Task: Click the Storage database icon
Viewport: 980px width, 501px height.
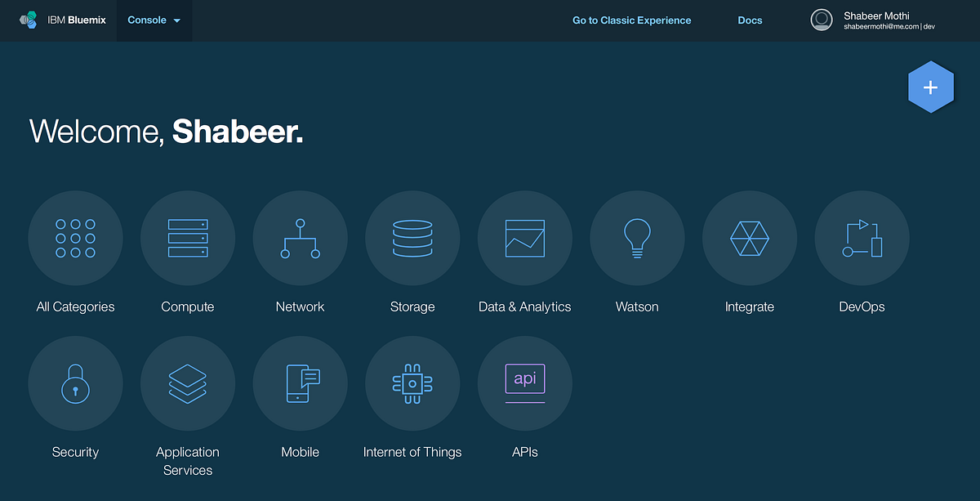Action: tap(412, 238)
